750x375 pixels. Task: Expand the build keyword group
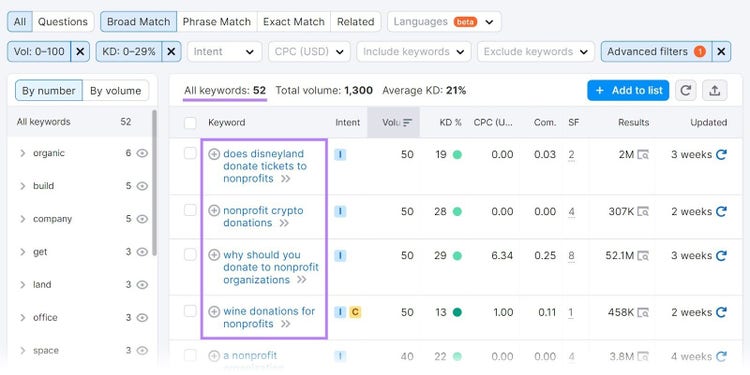click(x=22, y=186)
